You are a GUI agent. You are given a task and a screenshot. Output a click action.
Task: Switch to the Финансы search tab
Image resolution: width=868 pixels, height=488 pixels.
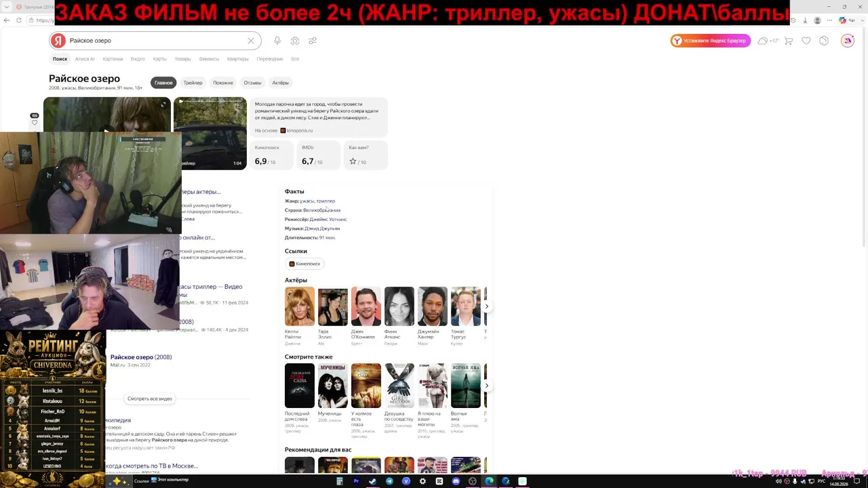coord(209,59)
